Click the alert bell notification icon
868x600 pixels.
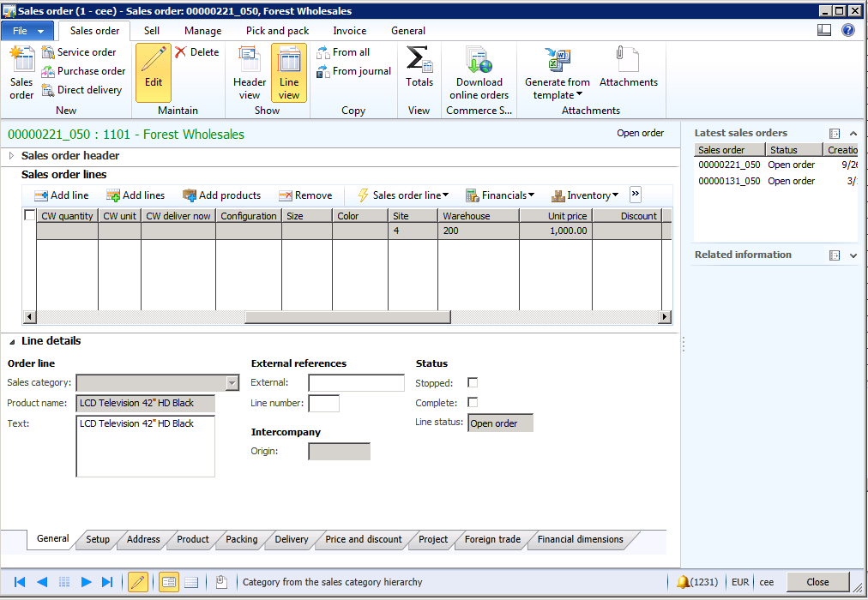point(683,582)
